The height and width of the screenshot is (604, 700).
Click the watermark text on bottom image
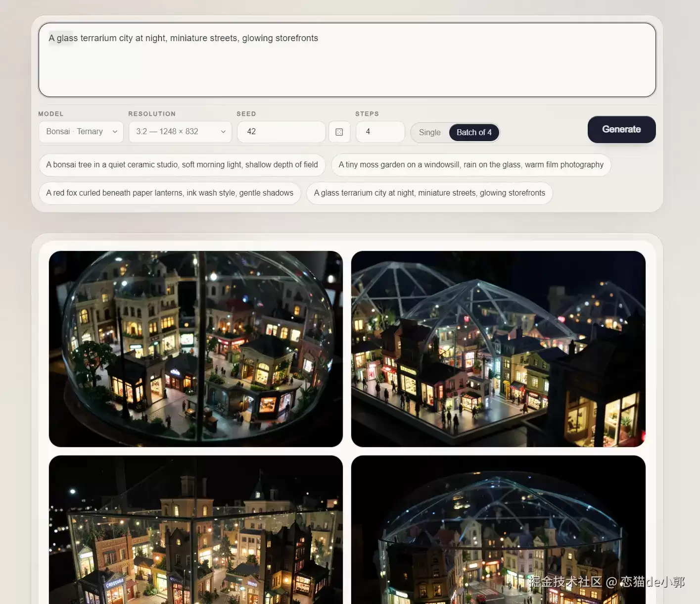tap(607, 582)
